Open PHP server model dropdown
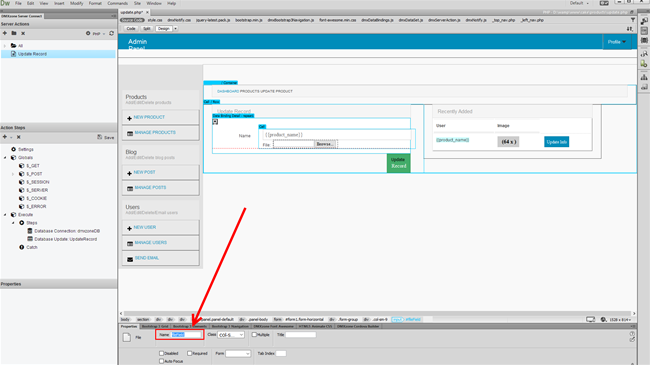The width and height of the screenshot is (650, 365). pos(99,34)
